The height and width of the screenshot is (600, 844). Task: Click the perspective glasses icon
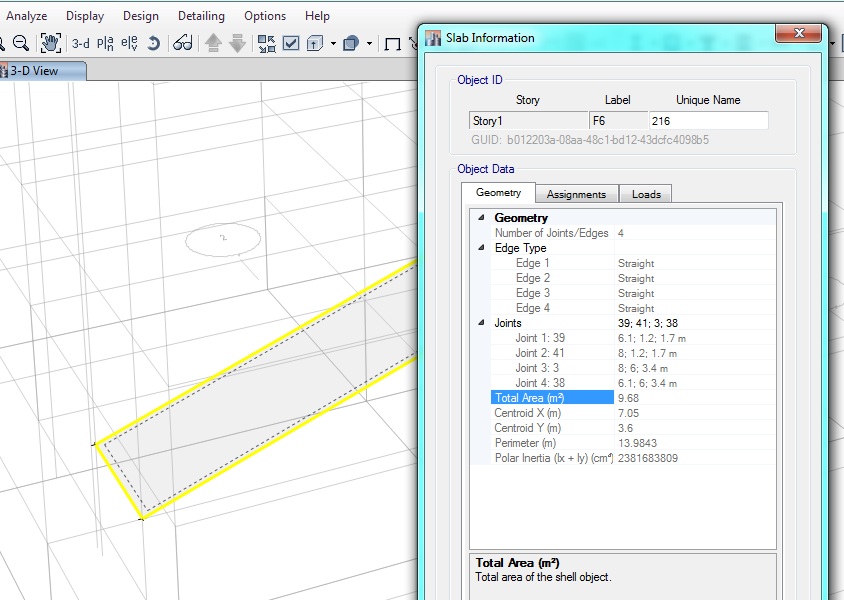coord(182,43)
